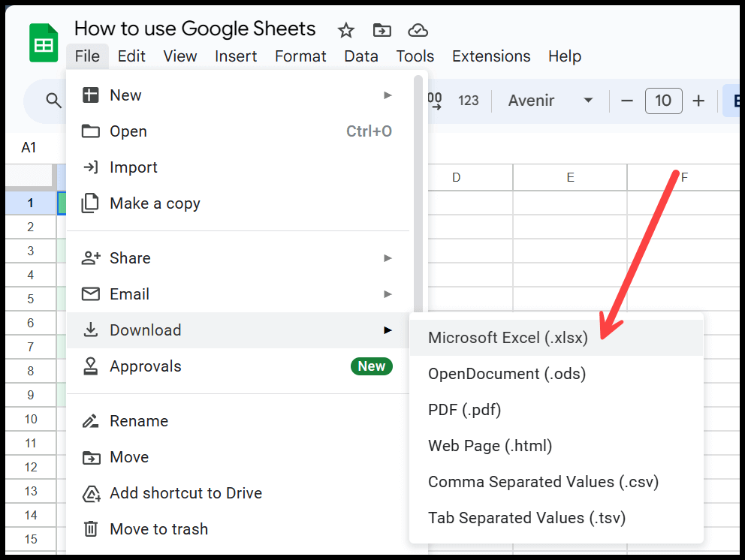The height and width of the screenshot is (560, 745).
Task: Open the Edit menu
Action: (131, 56)
